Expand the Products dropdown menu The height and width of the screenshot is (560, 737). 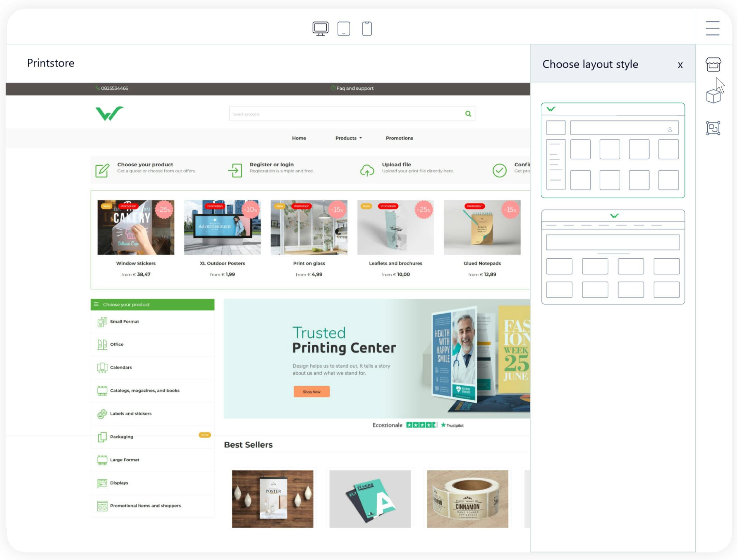348,138
